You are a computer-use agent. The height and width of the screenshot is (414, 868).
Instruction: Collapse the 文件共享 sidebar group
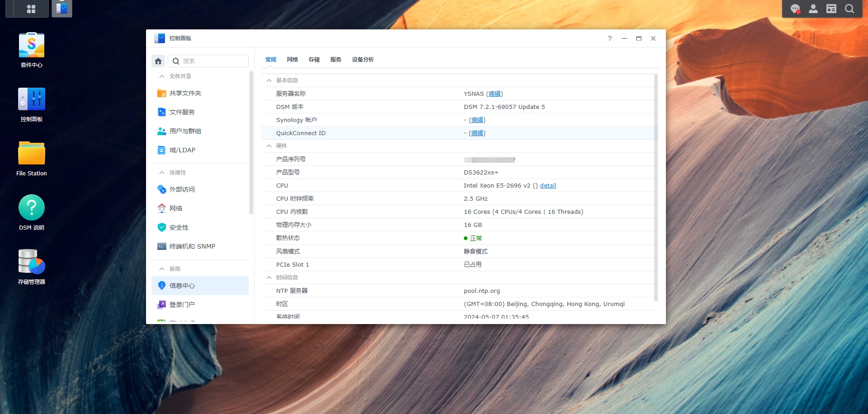[162, 76]
